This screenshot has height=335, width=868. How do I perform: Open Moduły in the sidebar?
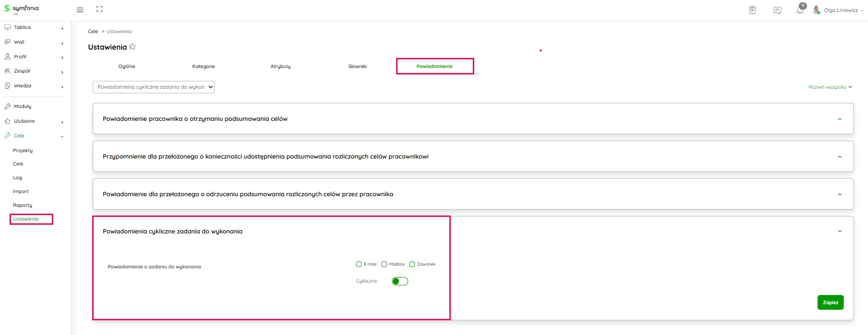coord(22,106)
